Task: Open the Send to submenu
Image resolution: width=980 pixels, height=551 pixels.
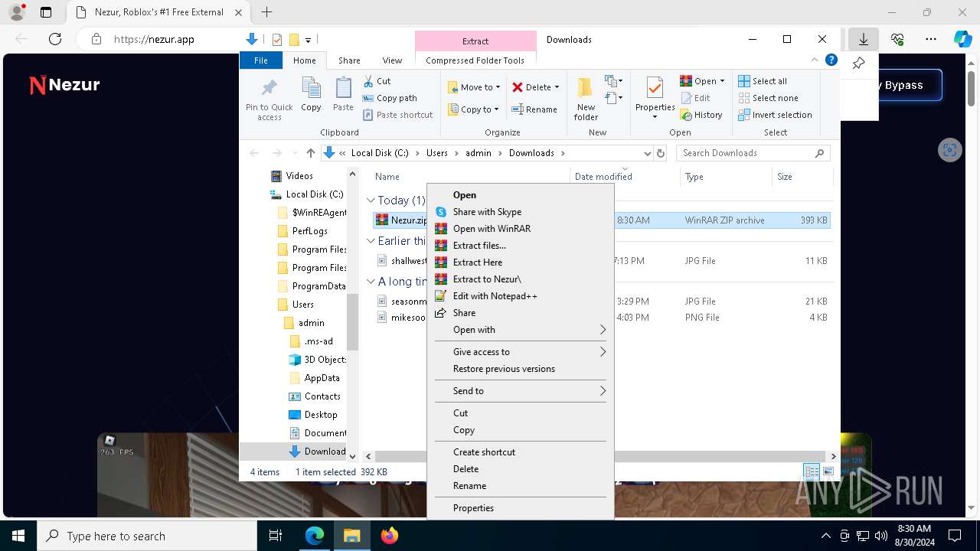Action: [x=520, y=391]
